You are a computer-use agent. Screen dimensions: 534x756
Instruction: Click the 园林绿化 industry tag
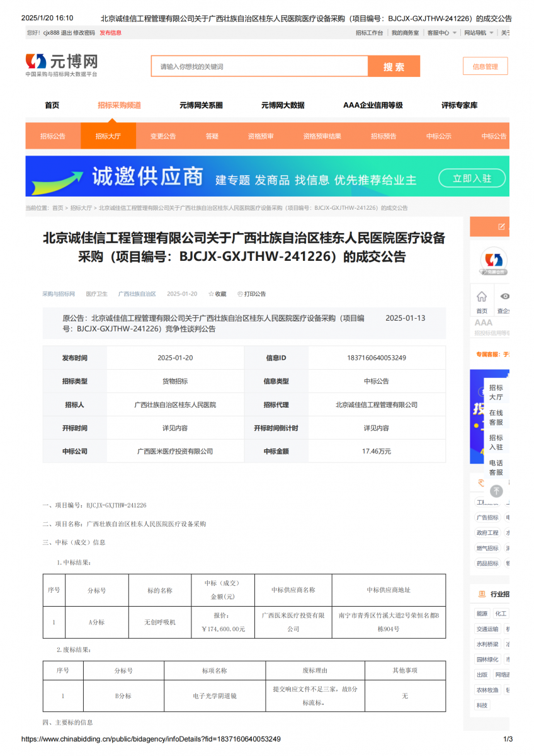pos(487,660)
